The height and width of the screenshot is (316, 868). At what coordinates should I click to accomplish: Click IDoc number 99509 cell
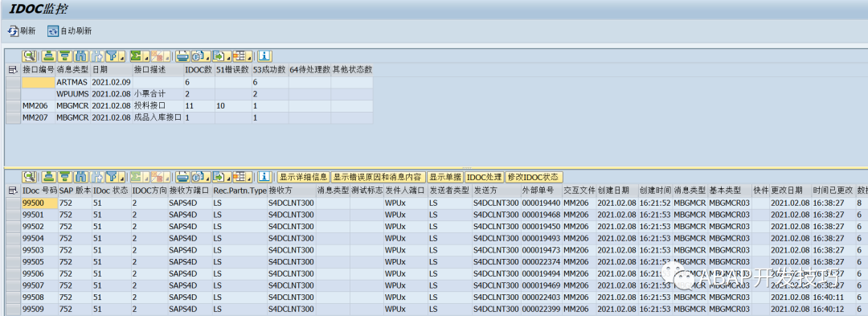(39, 310)
